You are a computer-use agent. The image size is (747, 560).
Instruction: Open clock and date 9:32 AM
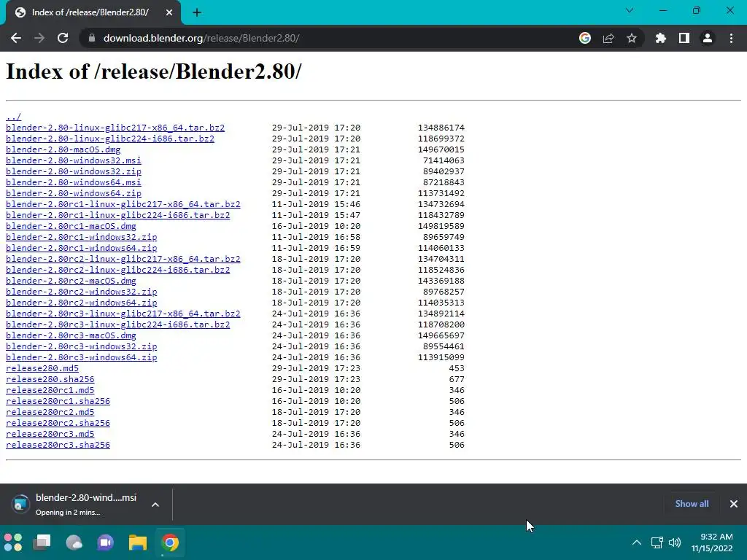tap(712, 542)
